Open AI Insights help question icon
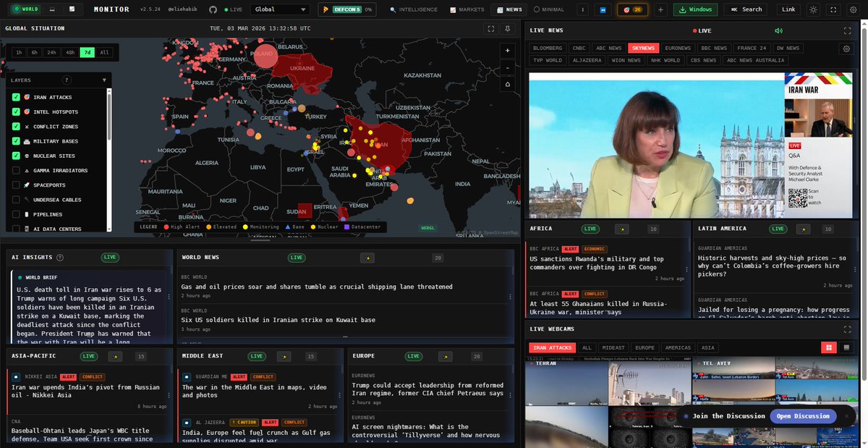The width and height of the screenshot is (868, 448). tap(59, 257)
